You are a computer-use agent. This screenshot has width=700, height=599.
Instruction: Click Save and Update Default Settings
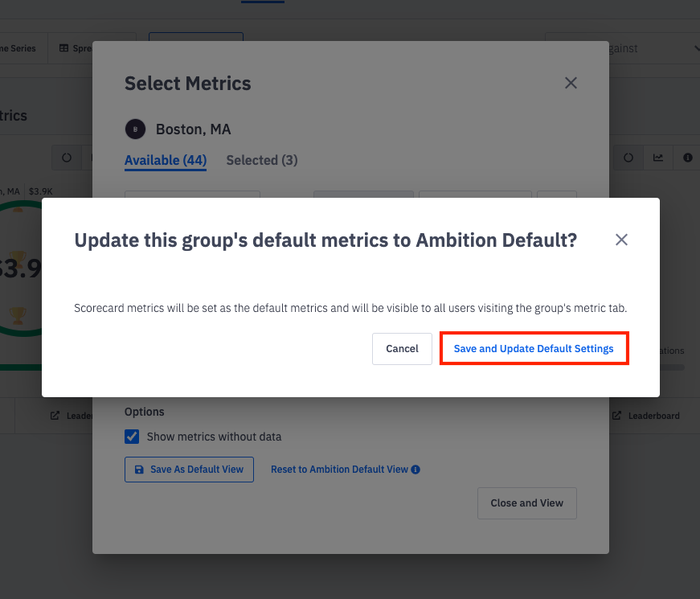(x=534, y=349)
